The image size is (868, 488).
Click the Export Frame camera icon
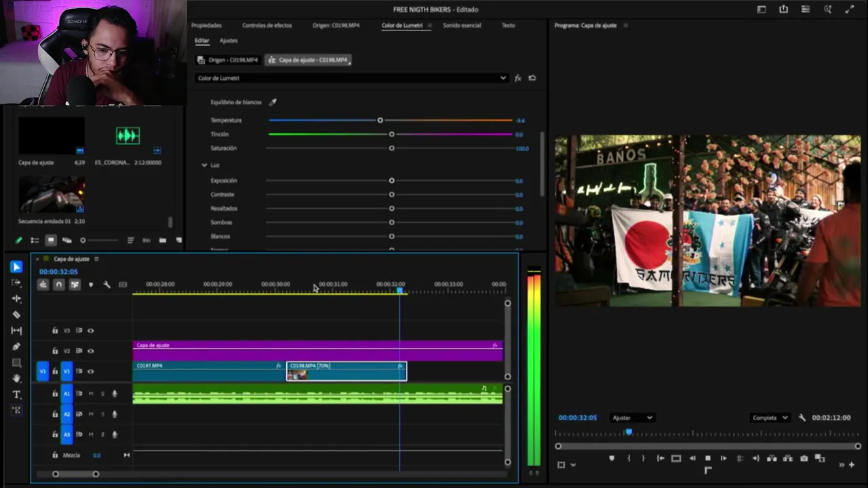[x=804, y=458]
